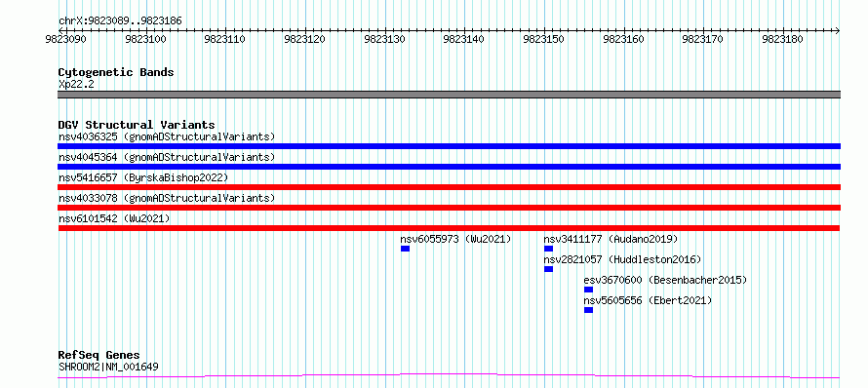Click ruler position 9823120
Screen dimensions: 868x388
[x=305, y=39]
